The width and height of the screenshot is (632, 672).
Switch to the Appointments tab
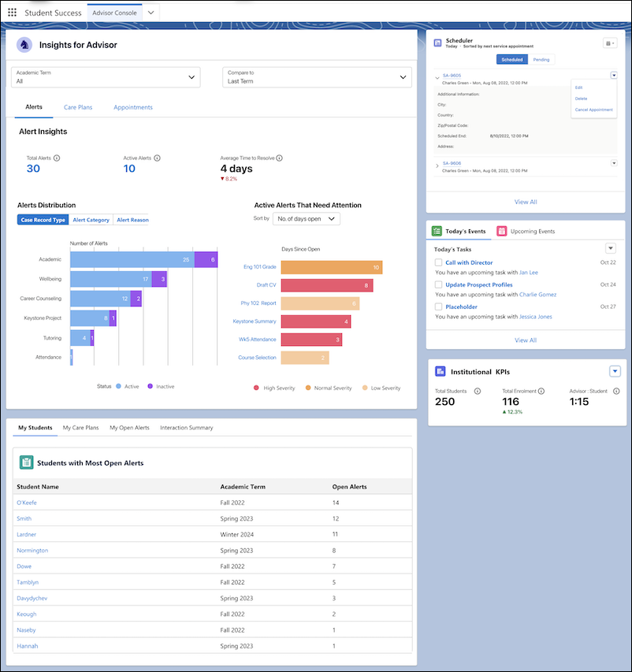[133, 107]
